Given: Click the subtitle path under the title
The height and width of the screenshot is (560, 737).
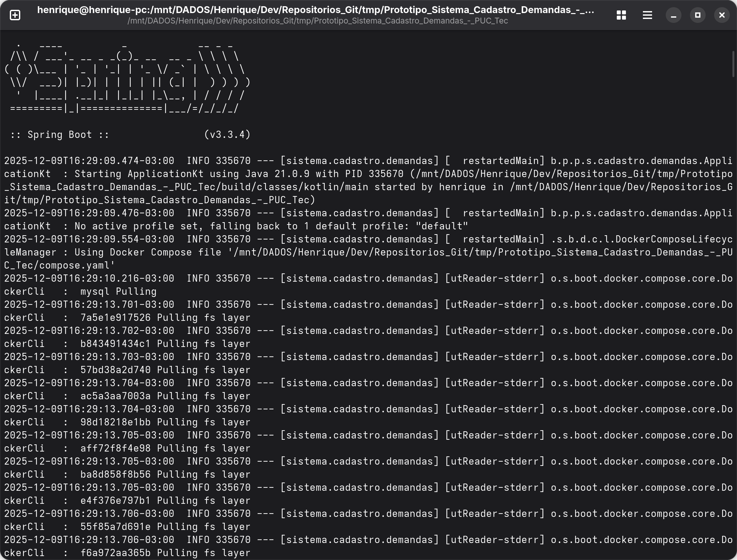Looking at the screenshot, I should 317,21.
